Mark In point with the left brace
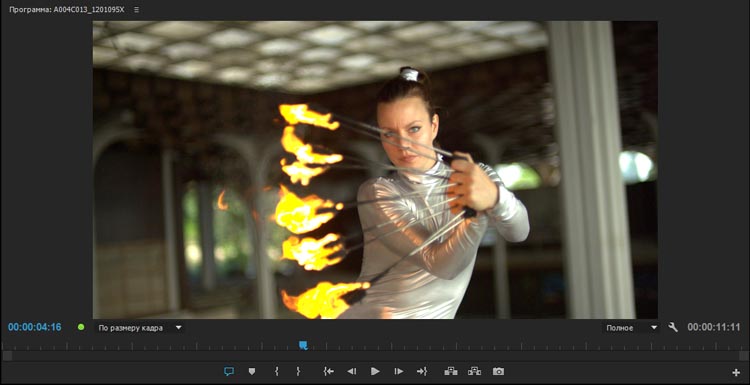 [x=276, y=371]
